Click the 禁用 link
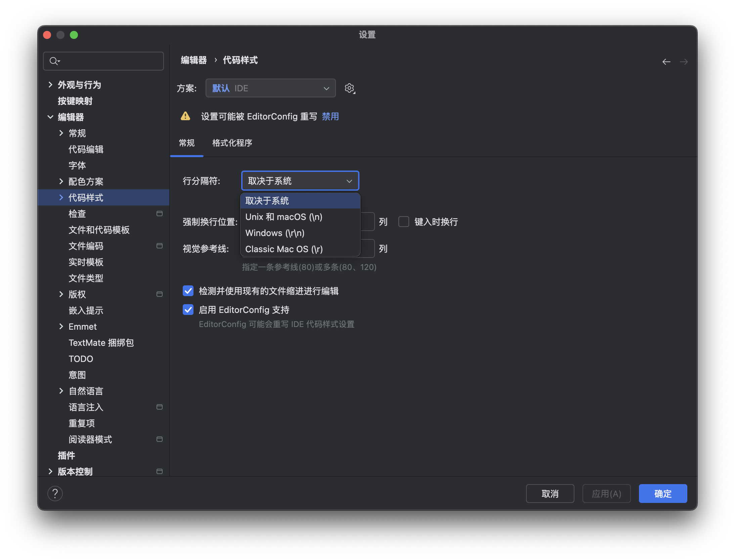The image size is (735, 560). [x=330, y=116]
